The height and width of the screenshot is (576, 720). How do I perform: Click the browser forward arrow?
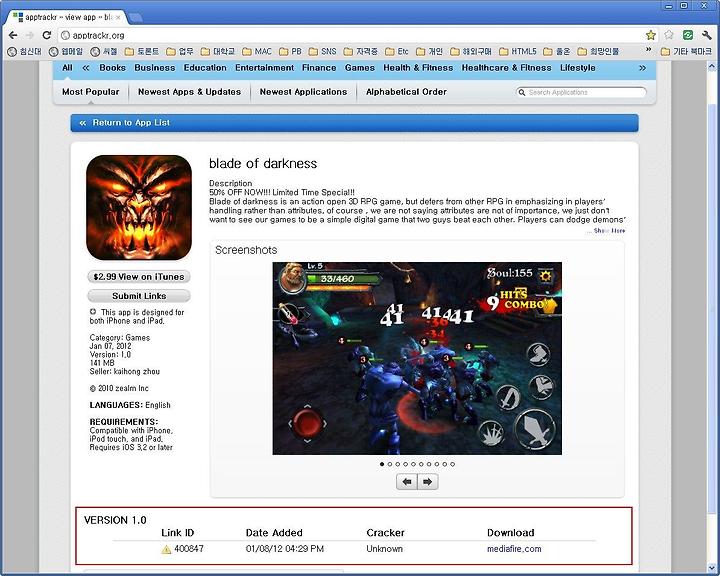point(30,35)
